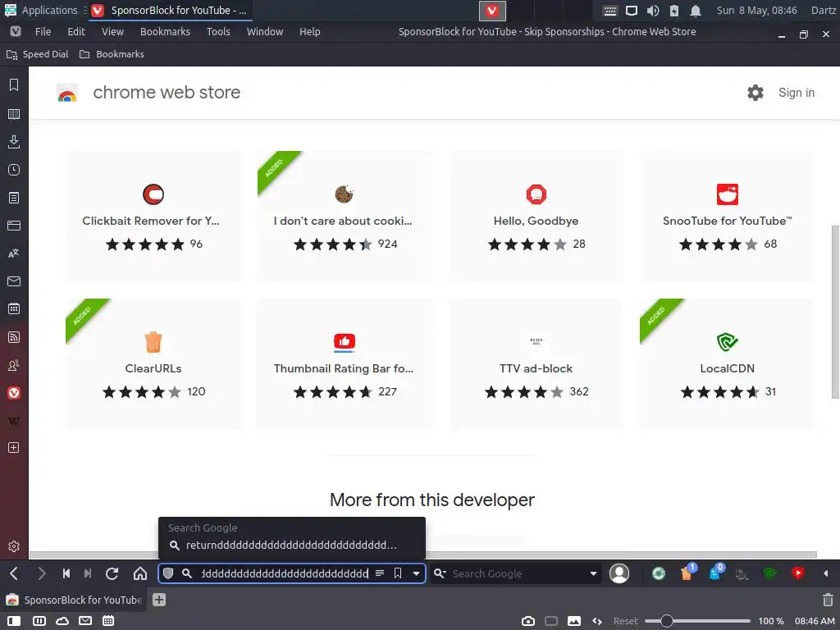Show the Downloads panel
The image size is (840, 630).
coord(14,141)
